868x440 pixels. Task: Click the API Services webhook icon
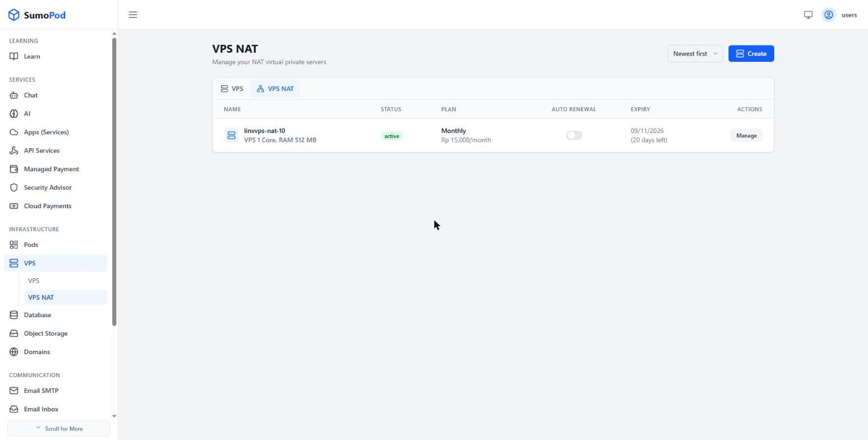click(x=14, y=151)
